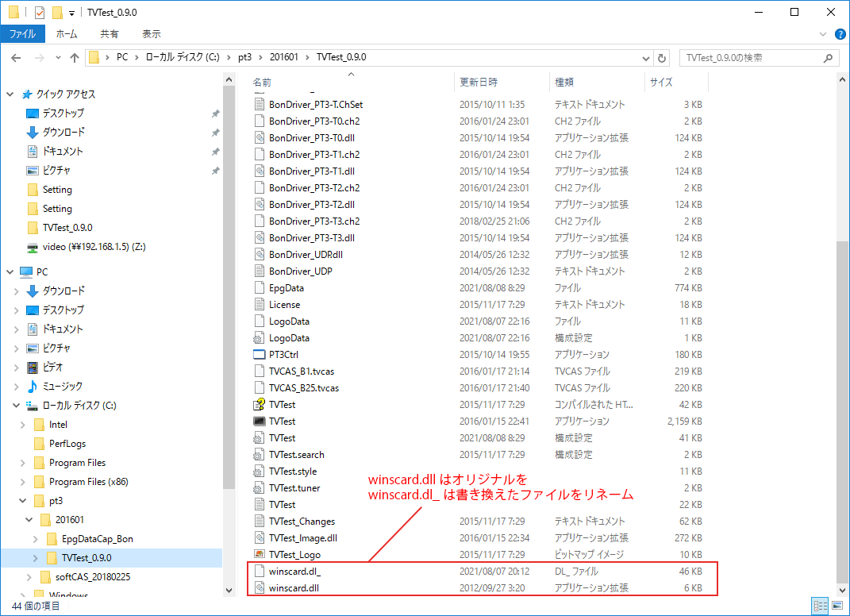Select the TVTest_0.9.0 folder under 201601
This screenshot has width=850, height=616.
click(87, 558)
